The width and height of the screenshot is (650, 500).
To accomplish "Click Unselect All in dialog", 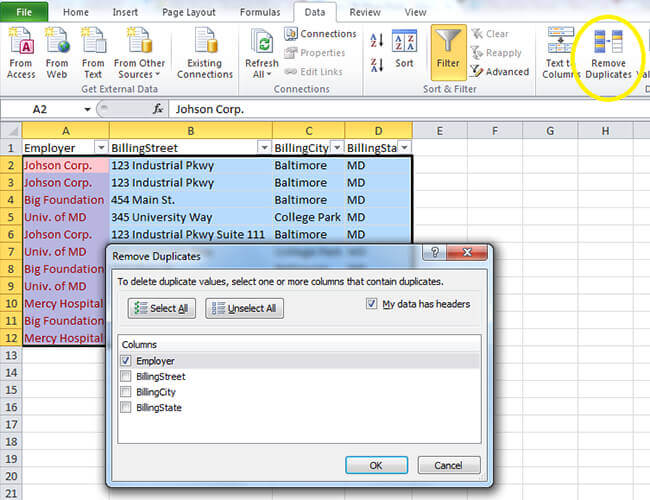I will pos(245,308).
